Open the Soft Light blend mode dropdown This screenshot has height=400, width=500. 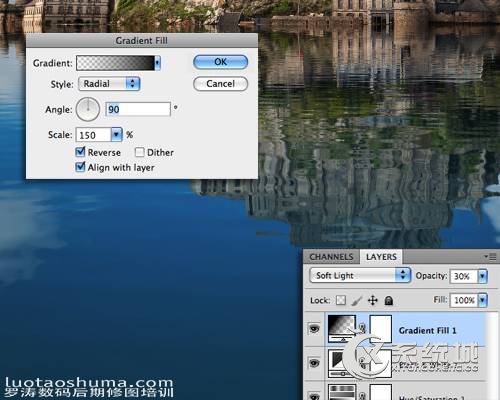360,276
